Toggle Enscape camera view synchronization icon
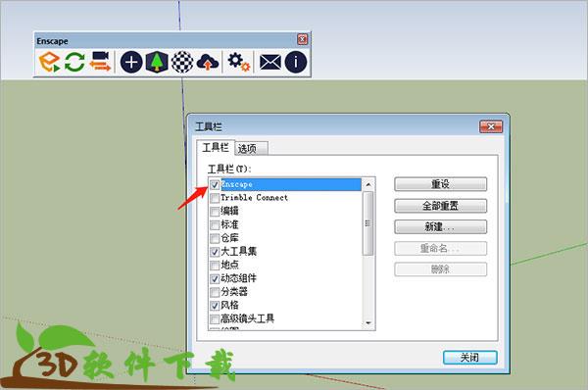 (101, 62)
